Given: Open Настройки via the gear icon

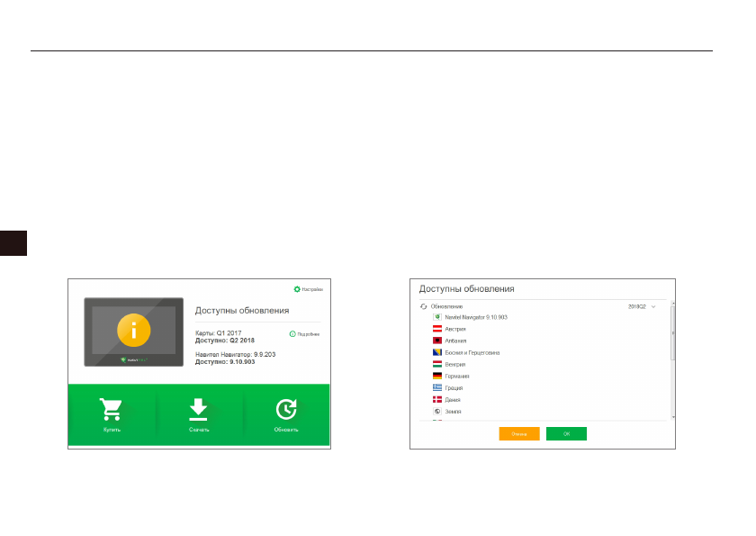Looking at the screenshot, I should point(297,289).
